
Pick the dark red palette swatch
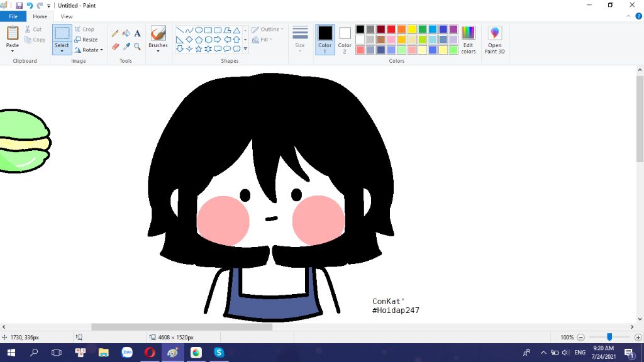[x=380, y=29]
